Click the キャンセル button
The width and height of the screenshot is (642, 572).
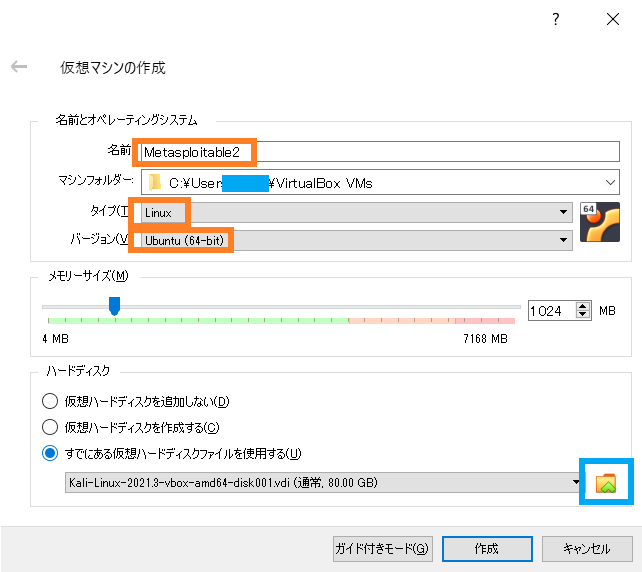coord(587,549)
